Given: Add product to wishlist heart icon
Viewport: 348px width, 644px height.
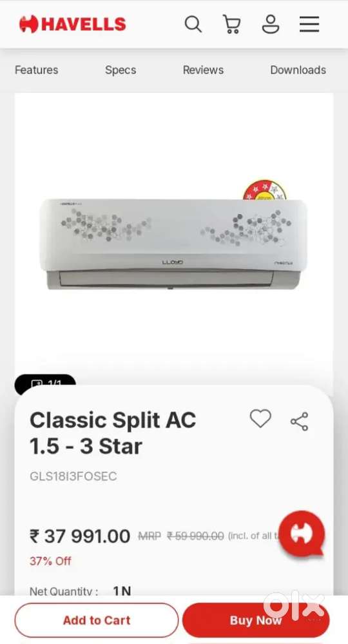Looking at the screenshot, I should 260,418.
